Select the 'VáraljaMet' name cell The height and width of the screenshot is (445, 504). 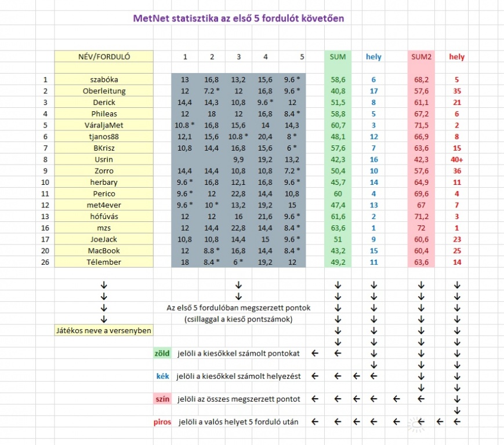(x=104, y=125)
